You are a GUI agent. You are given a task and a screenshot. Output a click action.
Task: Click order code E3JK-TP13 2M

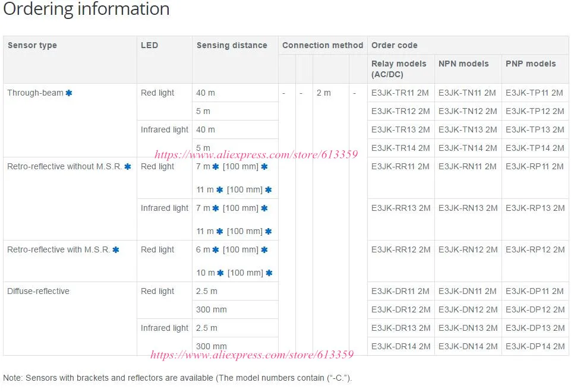coord(535,129)
